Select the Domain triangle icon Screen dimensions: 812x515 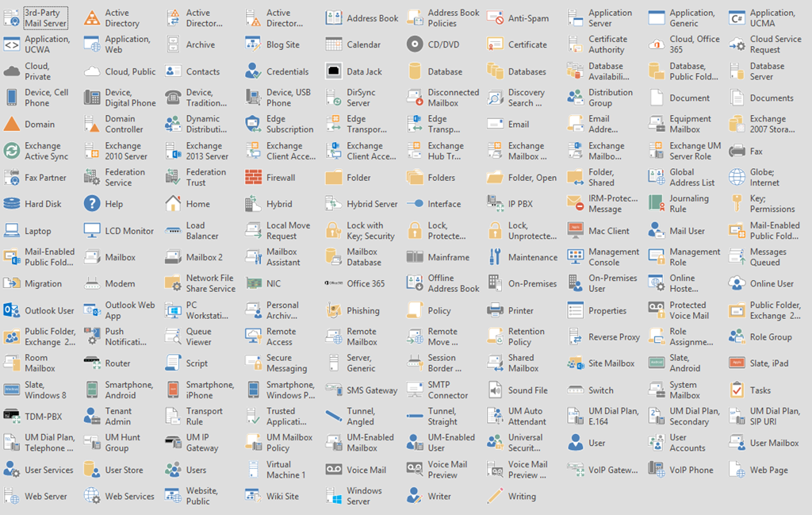point(11,125)
